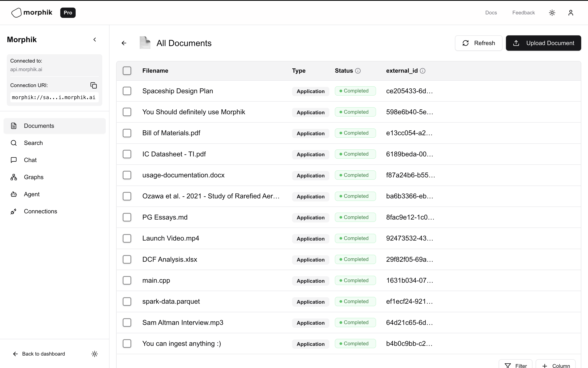Screen dimensions: 588x368
Task: Go back using the arrow above All Documents
Action: click(x=124, y=43)
